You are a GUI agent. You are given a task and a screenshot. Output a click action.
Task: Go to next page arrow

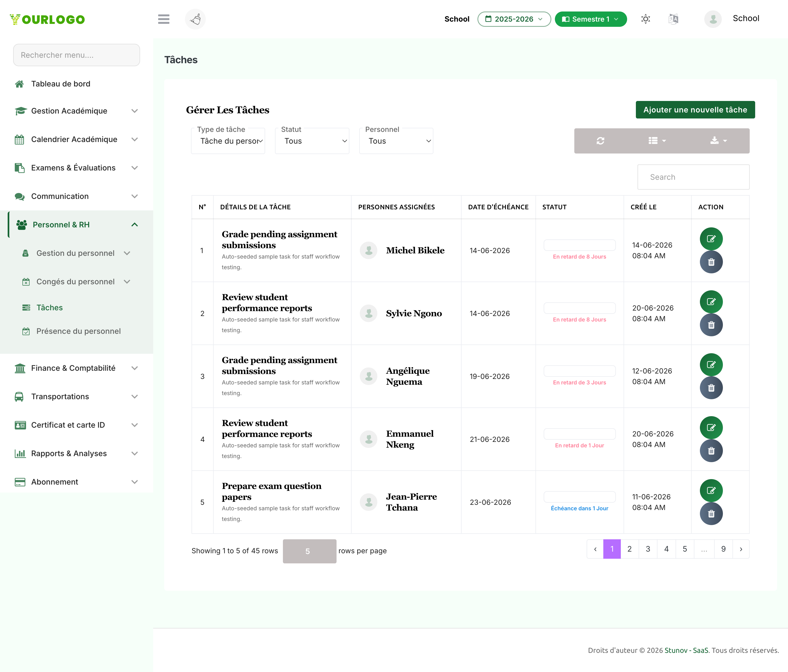pos(741,549)
